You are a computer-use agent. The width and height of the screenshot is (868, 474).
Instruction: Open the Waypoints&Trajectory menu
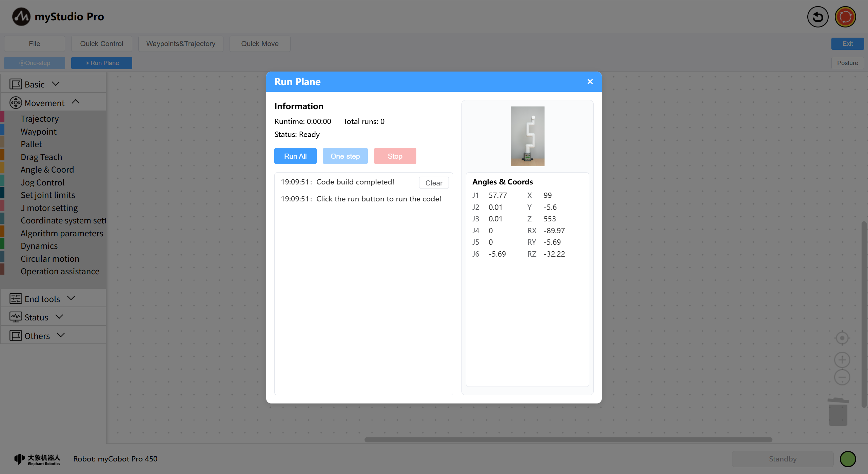(x=181, y=44)
